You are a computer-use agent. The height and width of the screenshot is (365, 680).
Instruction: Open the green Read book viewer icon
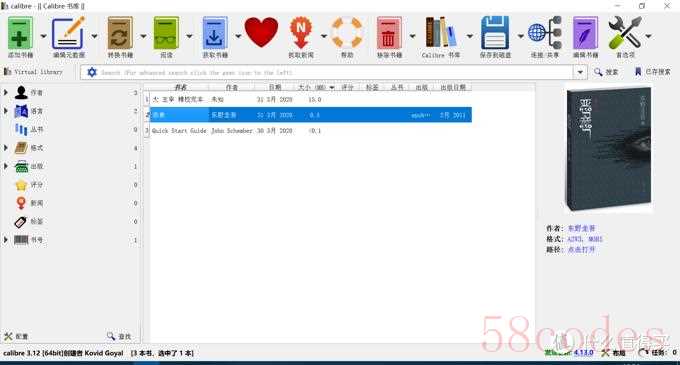click(x=167, y=33)
